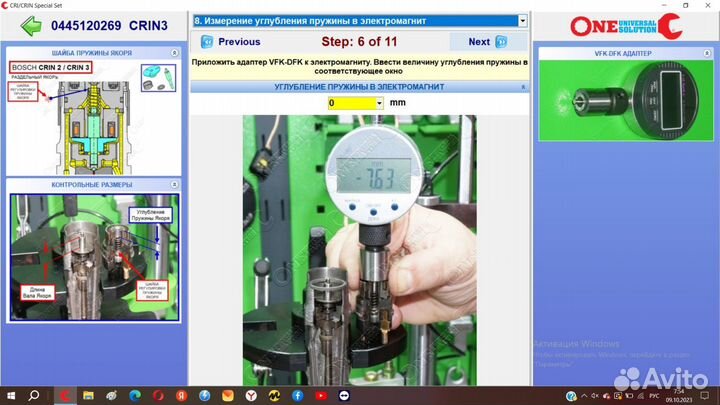This screenshot has height=405, width=720.
Task: Collapse the VFK-DFK АДАПТЕР panel
Action: pos(709,53)
